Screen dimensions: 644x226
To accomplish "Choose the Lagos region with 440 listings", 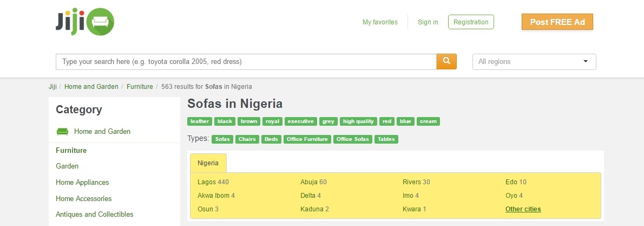I will [x=213, y=182].
